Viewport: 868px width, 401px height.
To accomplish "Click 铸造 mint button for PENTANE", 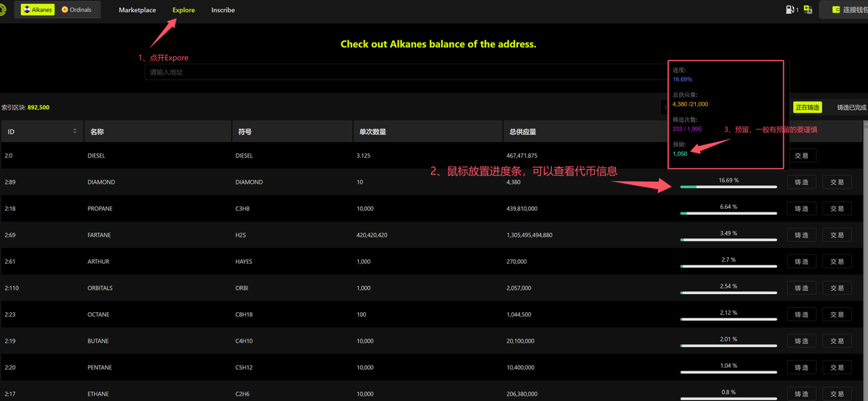I will (801, 368).
